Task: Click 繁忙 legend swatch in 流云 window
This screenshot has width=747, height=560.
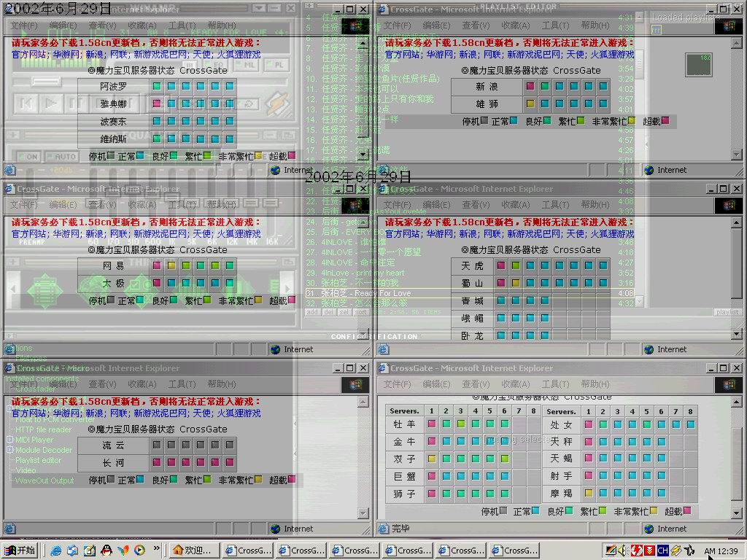Action: coord(207,480)
